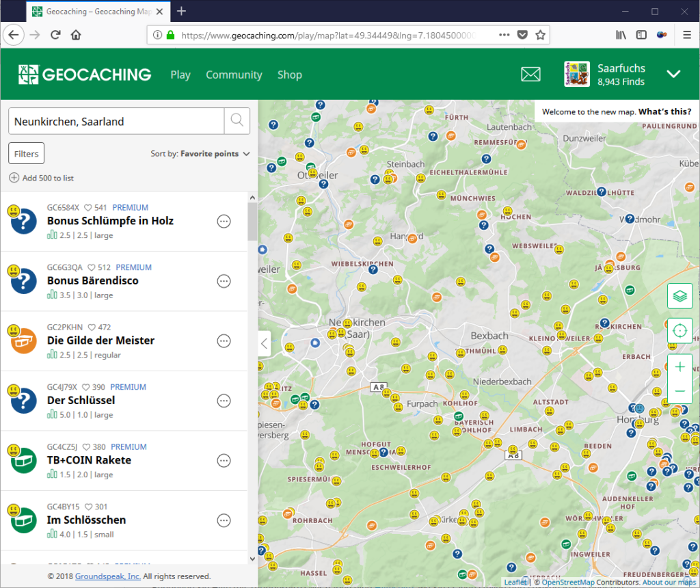The height and width of the screenshot is (588, 700).
Task: Click the search magnifier icon
Action: pyautogui.click(x=237, y=120)
